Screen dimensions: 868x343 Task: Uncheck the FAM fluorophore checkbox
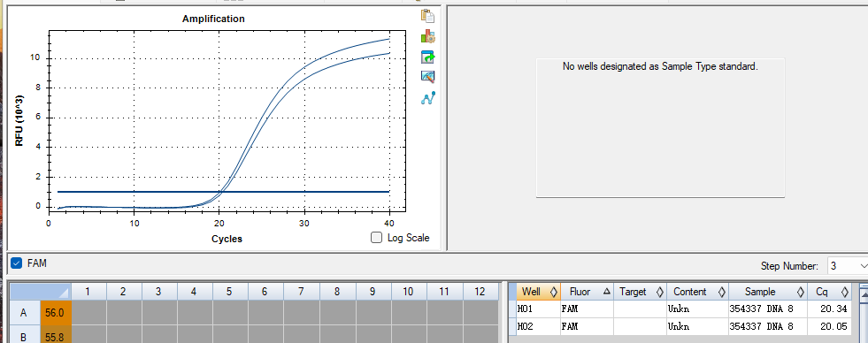click(17, 263)
